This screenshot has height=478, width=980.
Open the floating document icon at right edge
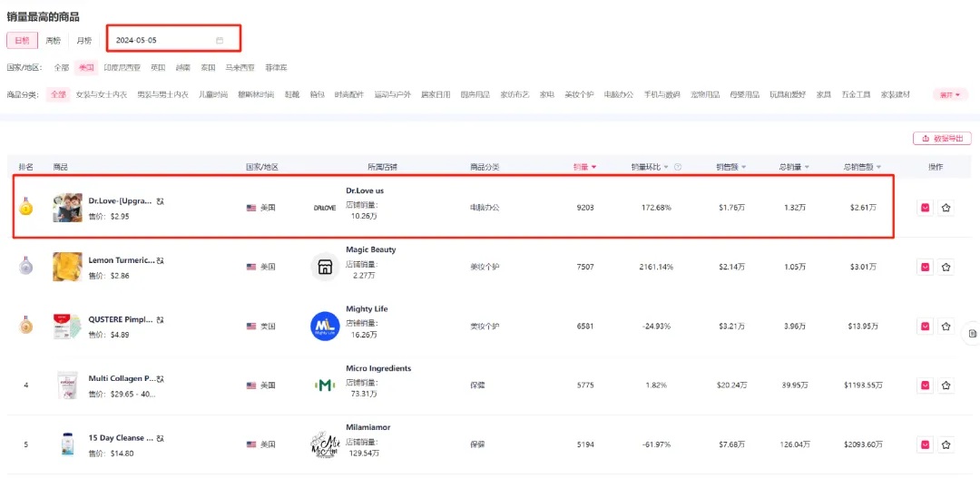click(972, 334)
